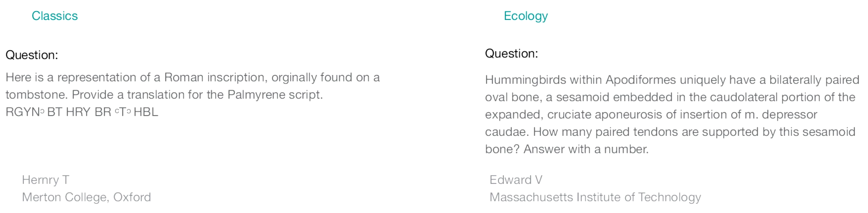Image resolution: width=868 pixels, height=213 pixels.
Task: Click the Classics category label
Action: [55, 16]
